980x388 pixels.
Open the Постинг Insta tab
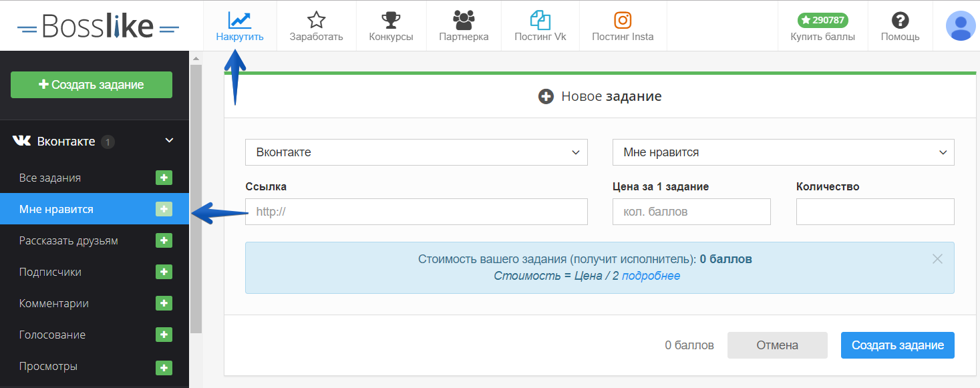623,26
